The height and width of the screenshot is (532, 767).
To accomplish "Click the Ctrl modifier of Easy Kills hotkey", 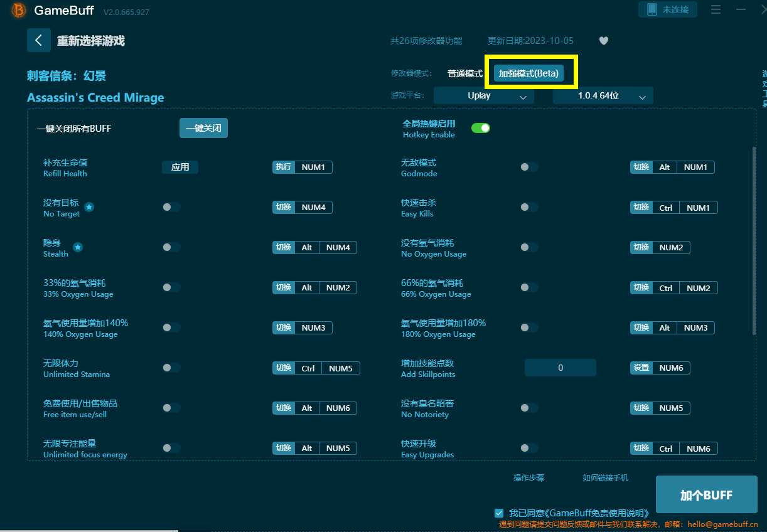I will click(666, 207).
